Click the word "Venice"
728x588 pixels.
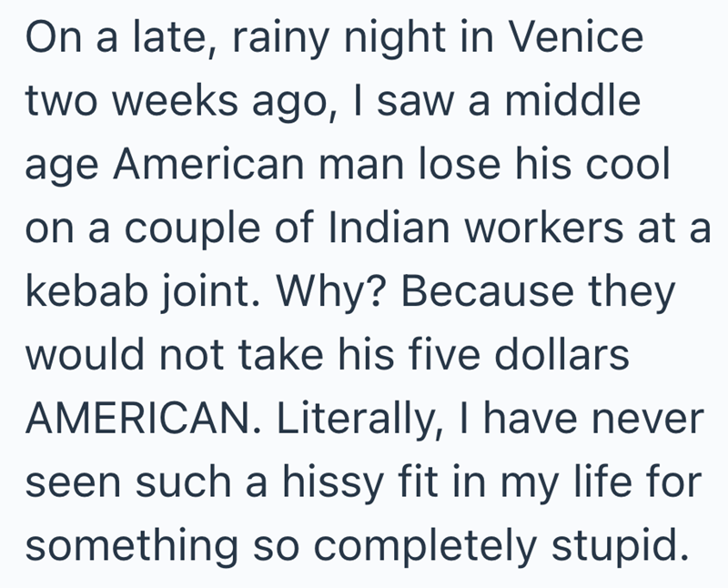coord(581,40)
